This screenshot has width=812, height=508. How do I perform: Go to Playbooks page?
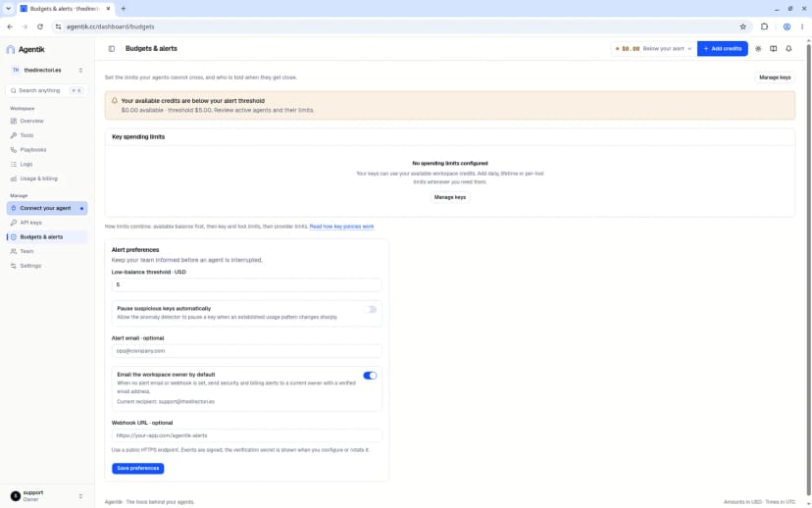click(47, 150)
